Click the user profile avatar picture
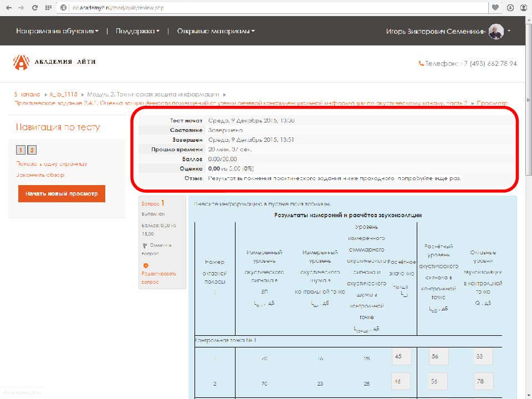532x399 pixels. [x=496, y=32]
